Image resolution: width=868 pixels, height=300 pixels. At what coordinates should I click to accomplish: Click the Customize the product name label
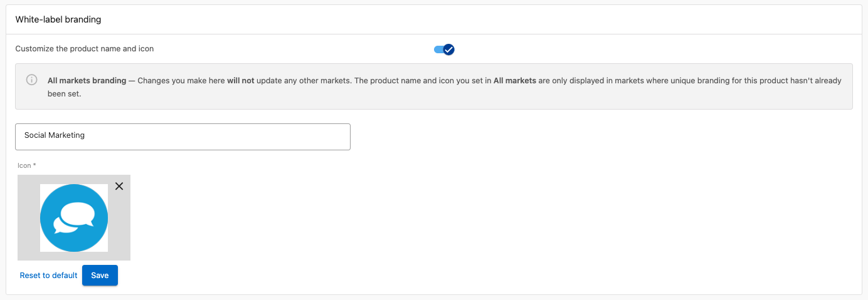click(x=84, y=48)
